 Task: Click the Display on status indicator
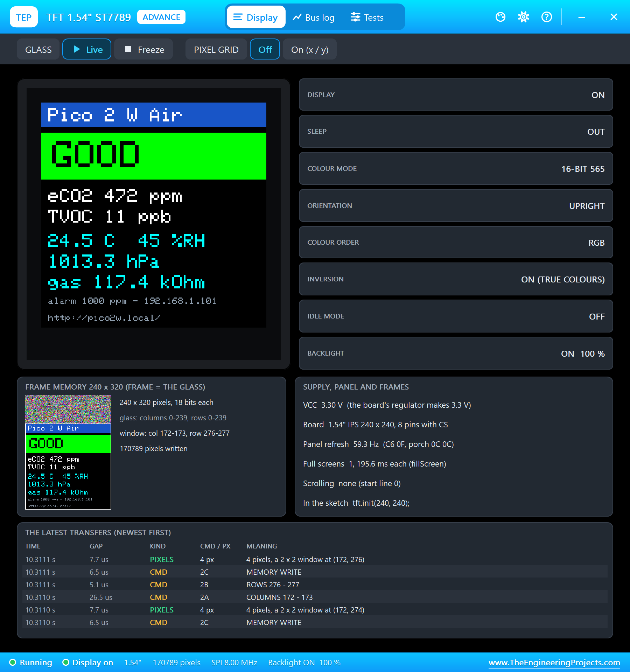88,663
